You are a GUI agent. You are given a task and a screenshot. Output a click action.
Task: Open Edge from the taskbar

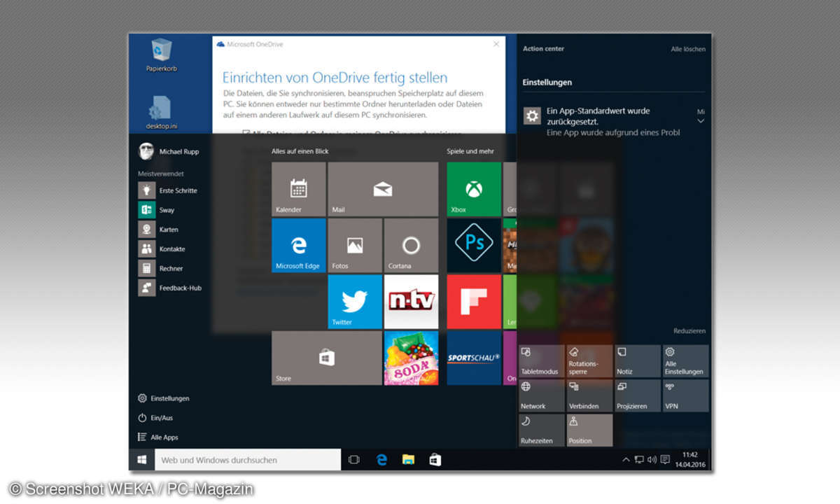tap(381, 460)
